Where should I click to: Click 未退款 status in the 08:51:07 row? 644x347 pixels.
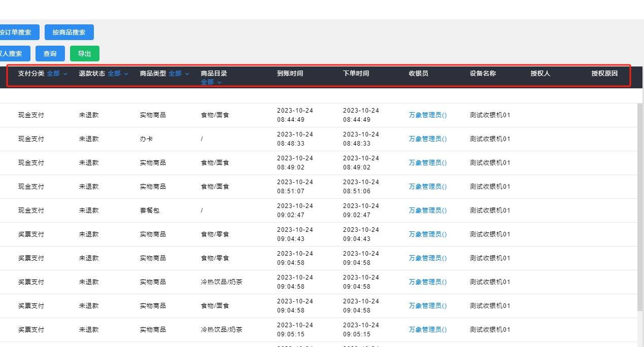(x=89, y=187)
